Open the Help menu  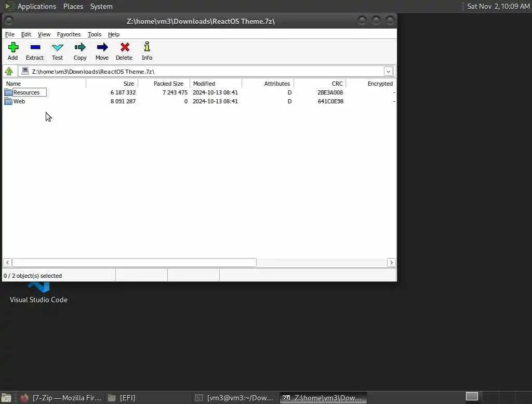pos(114,34)
